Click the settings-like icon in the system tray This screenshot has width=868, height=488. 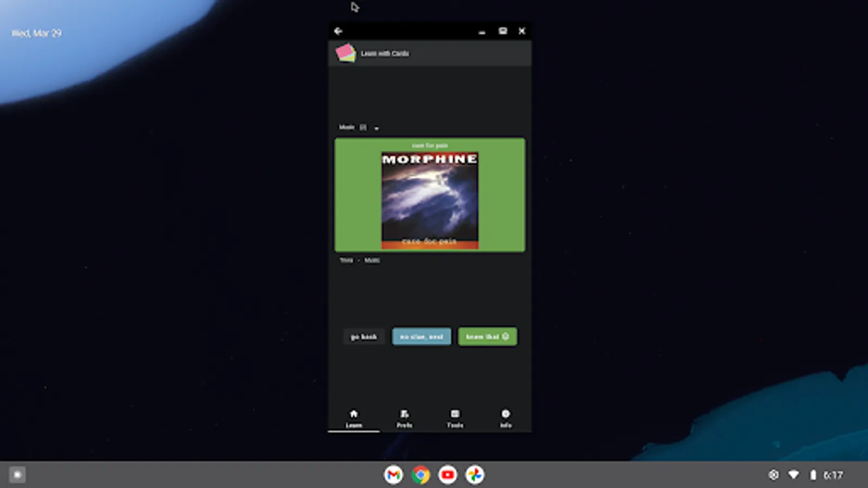[x=774, y=475]
